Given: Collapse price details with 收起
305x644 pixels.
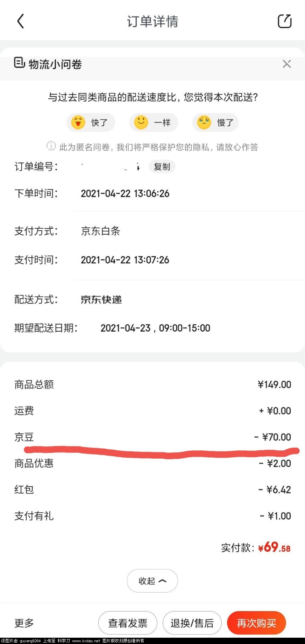Looking at the screenshot, I should [152, 581].
